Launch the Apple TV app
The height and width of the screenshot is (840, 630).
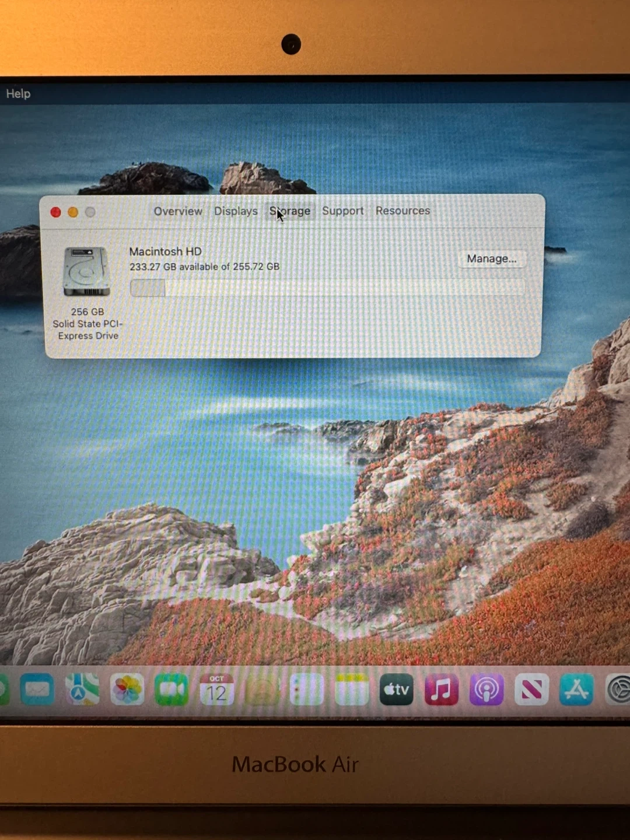pos(396,690)
